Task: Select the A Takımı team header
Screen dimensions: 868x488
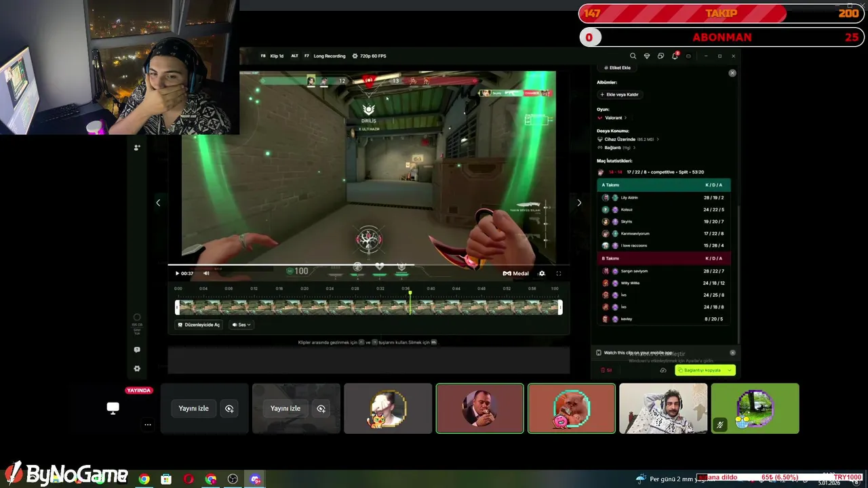Action: coord(664,185)
